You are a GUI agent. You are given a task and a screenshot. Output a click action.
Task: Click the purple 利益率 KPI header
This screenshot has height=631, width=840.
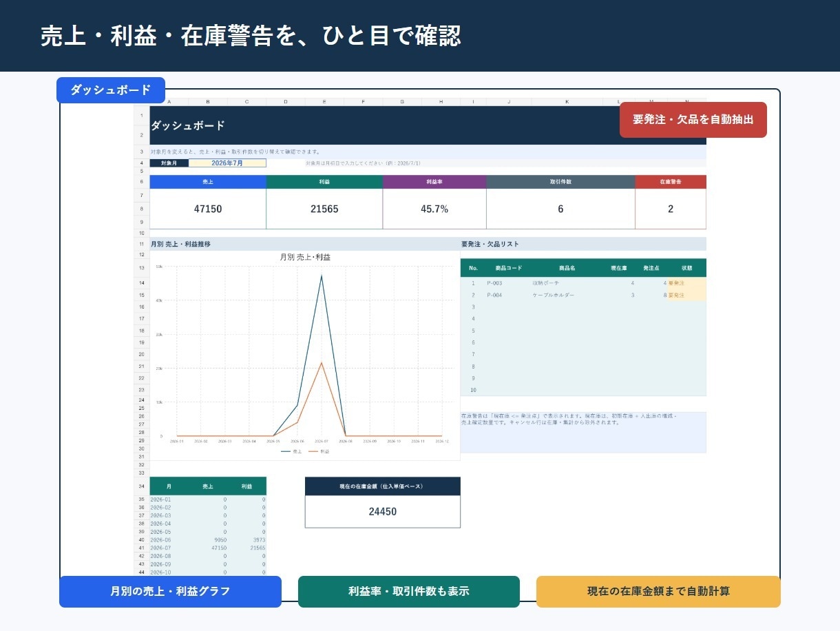click(x=434, y=182)
